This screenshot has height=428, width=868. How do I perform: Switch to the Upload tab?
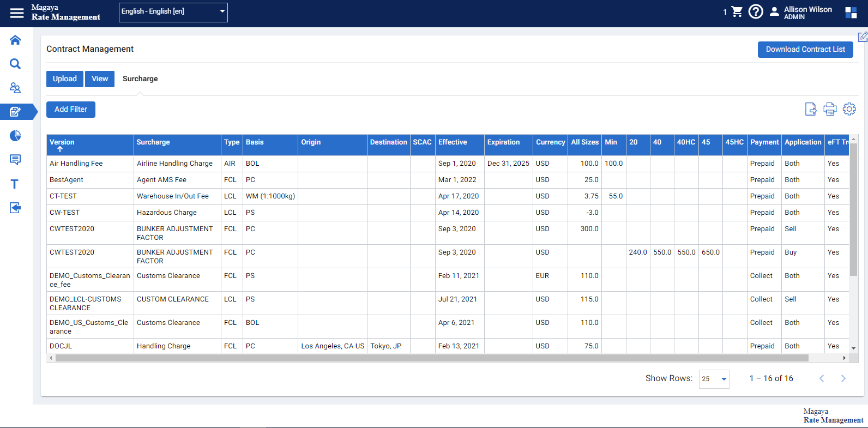point(65,79)
